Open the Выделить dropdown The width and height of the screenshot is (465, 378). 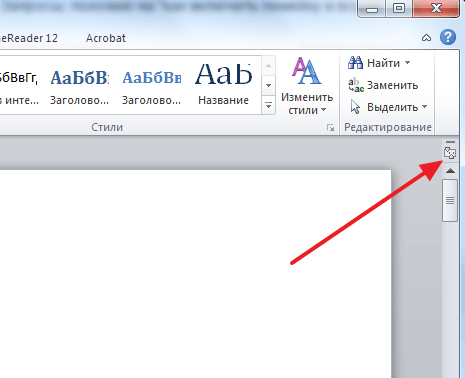388,107
